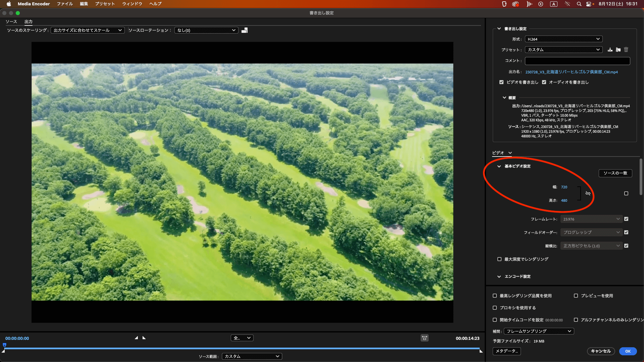
Task: Open the format H.264 dropdown
Action: [x=563, y=39]
